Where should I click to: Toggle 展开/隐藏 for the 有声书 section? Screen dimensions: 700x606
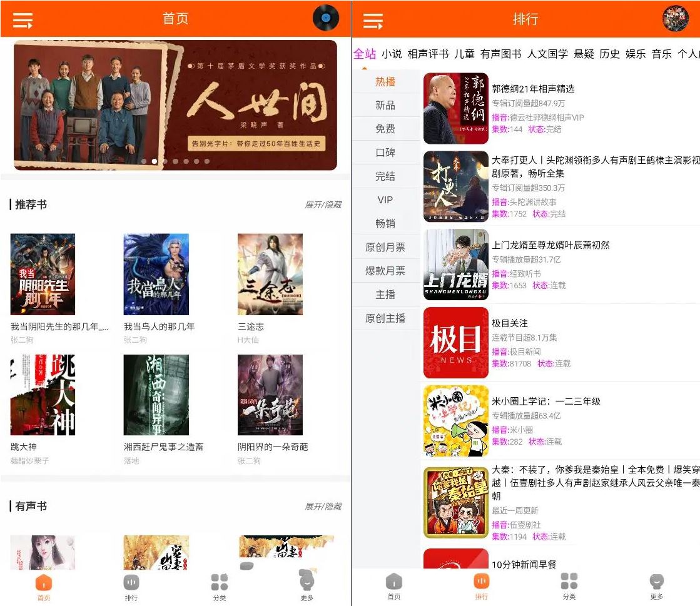tap(324, 507)
